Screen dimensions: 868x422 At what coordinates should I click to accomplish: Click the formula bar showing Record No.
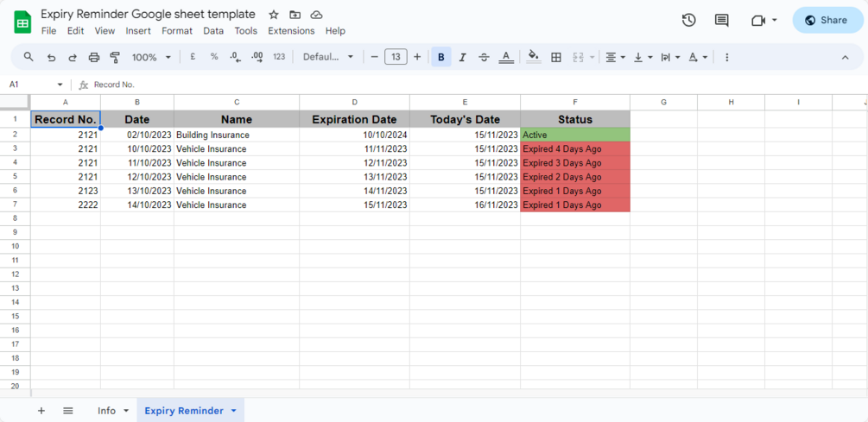[476, 85]
